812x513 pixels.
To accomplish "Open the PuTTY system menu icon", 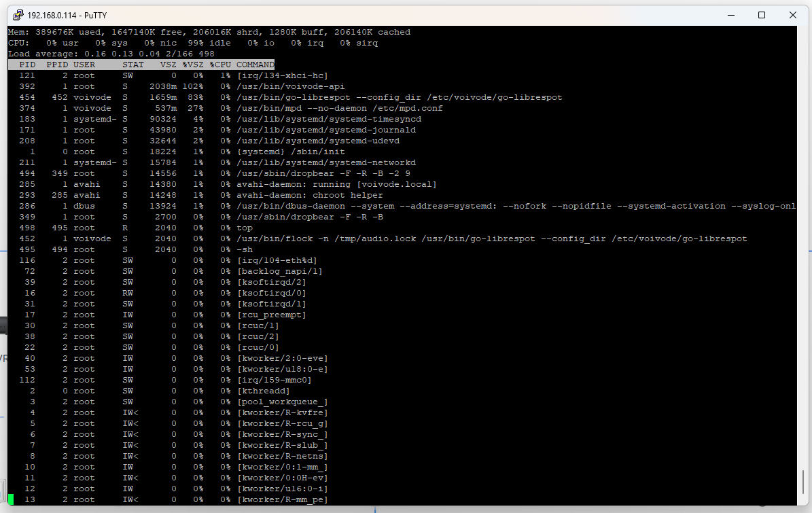I will (18, 15).
